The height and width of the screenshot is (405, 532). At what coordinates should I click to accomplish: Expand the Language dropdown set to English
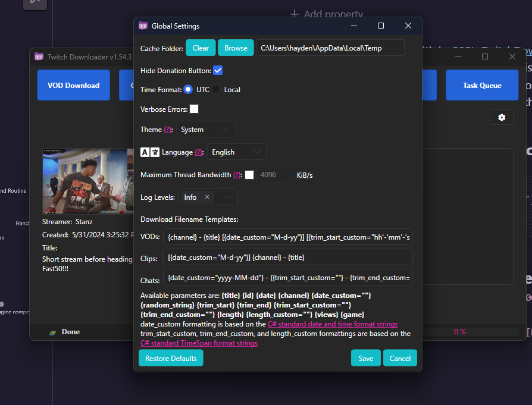[236, 152]
